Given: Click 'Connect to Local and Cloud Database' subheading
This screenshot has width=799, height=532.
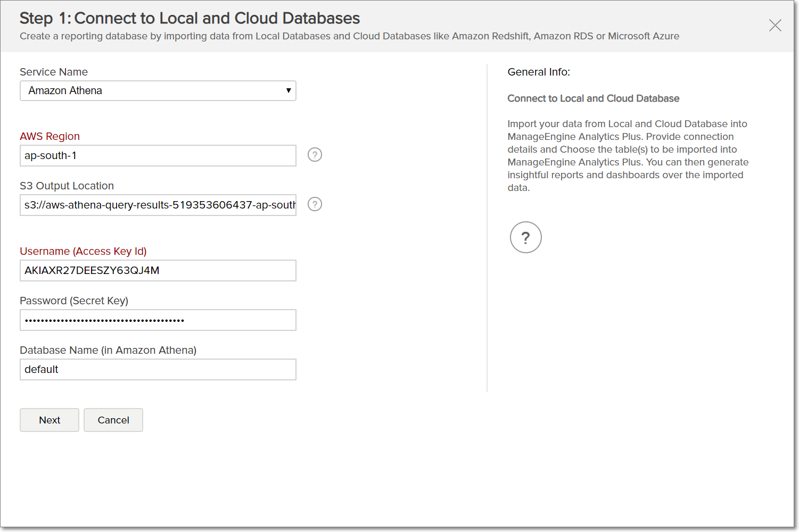Looking at the screenshot, I should click(594, 98).
